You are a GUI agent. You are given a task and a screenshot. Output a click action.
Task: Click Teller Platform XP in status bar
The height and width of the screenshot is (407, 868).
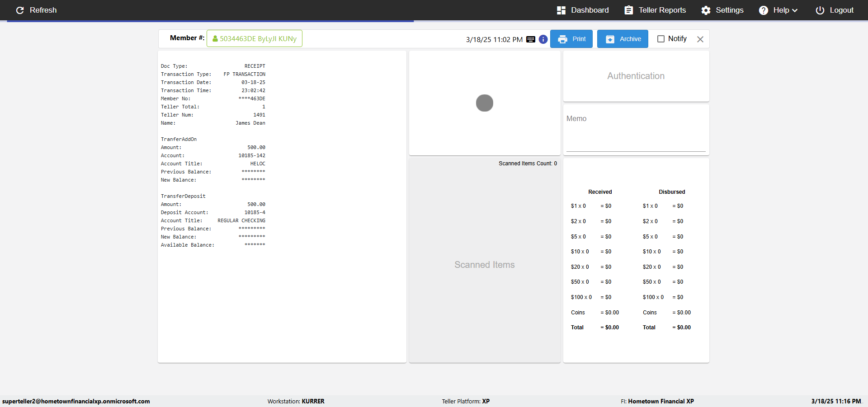466,401
